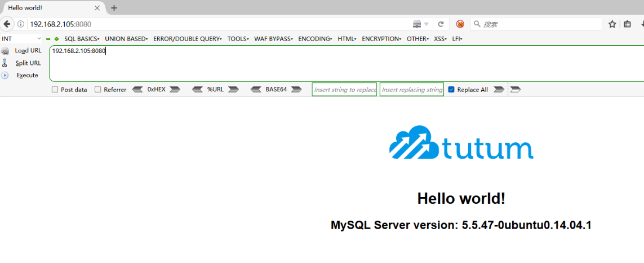Click the MySQL Server version text

coord(461,225)
